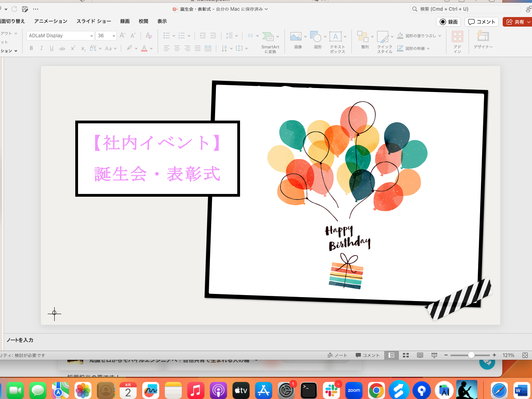
Task: Click the zoom slider handle
Action: [471, 355]
